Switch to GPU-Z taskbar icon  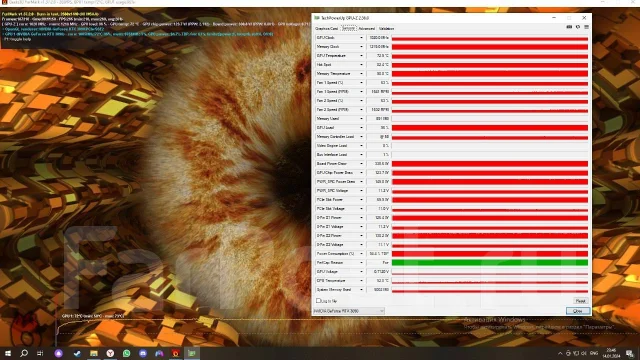coord(192,353)
